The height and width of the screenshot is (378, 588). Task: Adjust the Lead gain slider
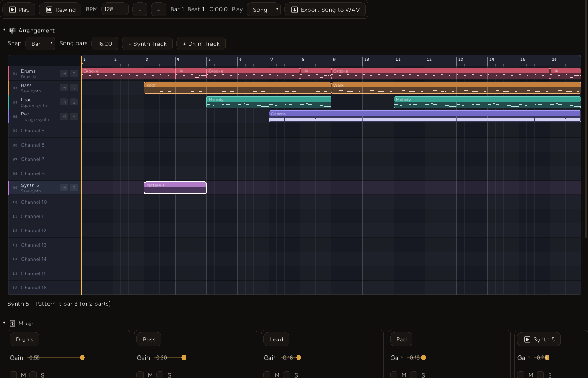291,357
